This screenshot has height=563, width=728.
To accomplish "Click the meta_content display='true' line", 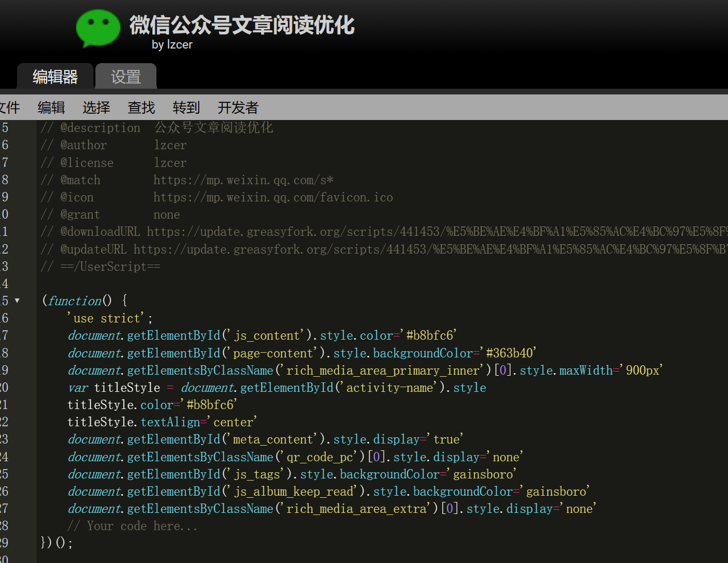I will tap(265, 439).
